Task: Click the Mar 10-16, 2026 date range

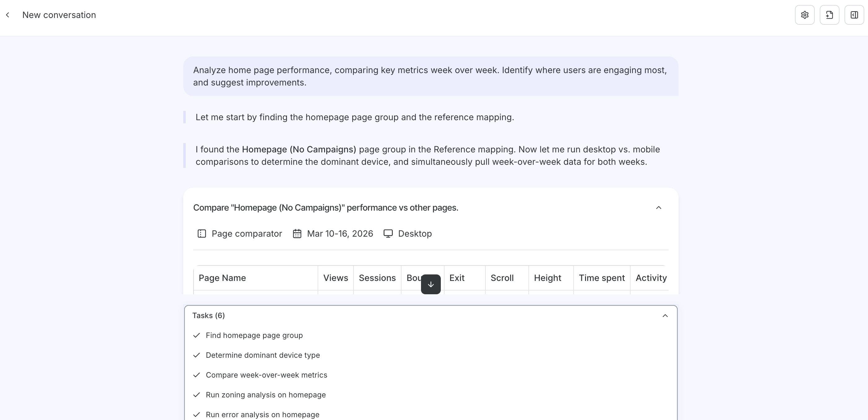Action: tap(340, 234)
